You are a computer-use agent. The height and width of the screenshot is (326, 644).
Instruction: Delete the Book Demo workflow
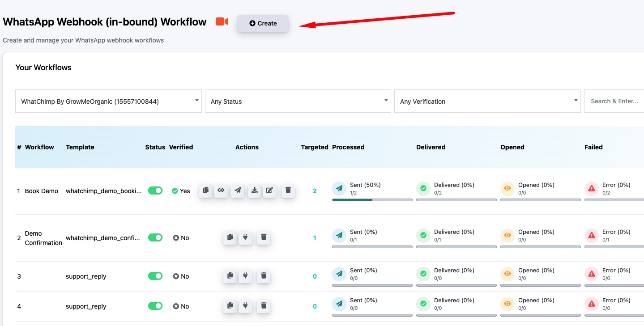(x=288, y=191)
